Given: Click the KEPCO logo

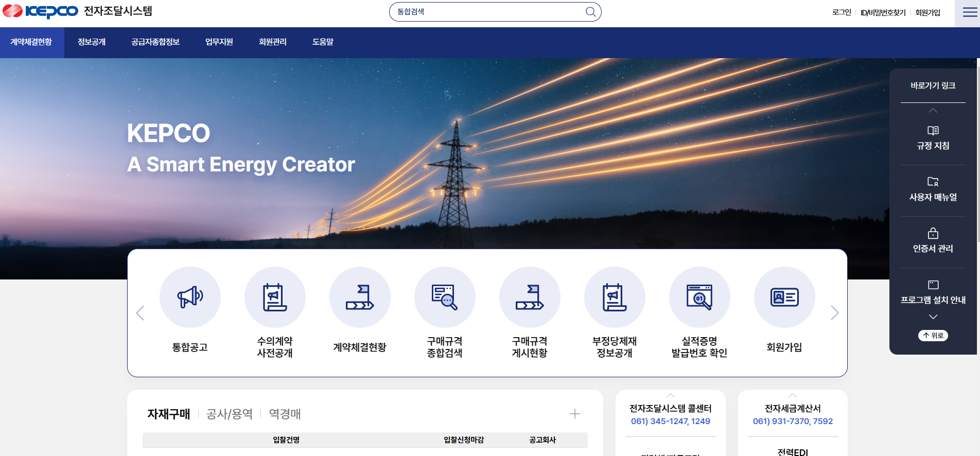Looking at the screenshot, I should pos(40,11).
